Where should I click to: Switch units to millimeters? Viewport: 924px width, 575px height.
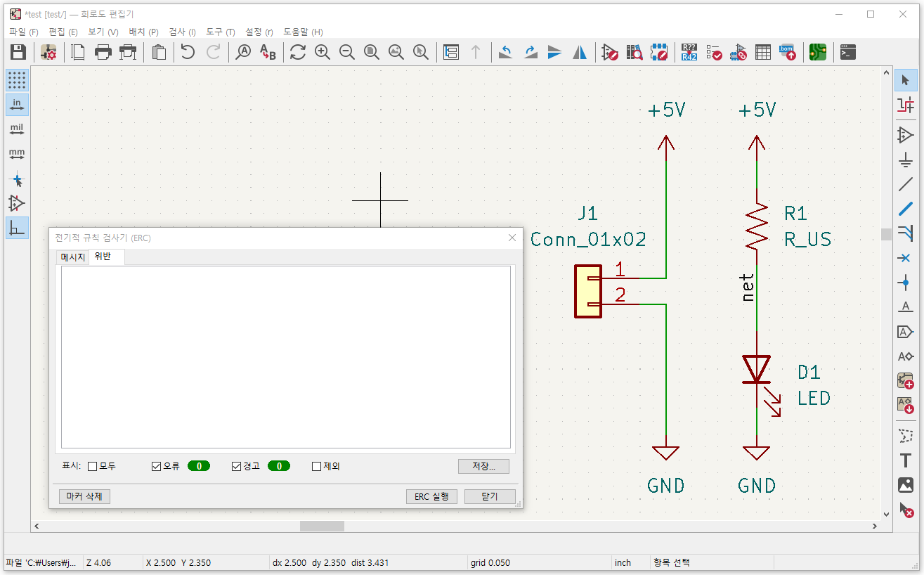(x=17, y=154)
